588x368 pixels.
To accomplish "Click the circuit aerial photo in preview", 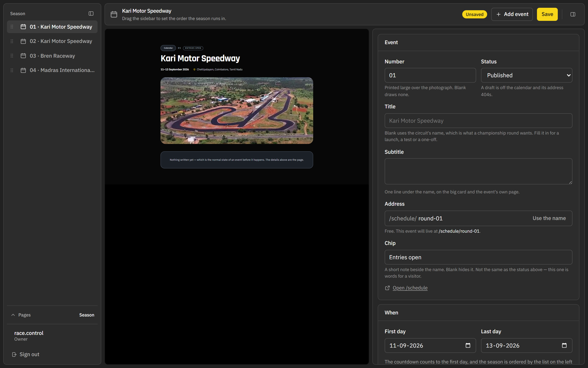I will [x=237, y=111].
